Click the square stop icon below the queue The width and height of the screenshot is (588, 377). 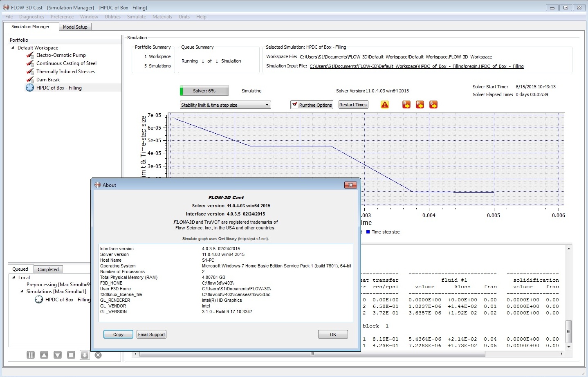click(x=71, y=355)
